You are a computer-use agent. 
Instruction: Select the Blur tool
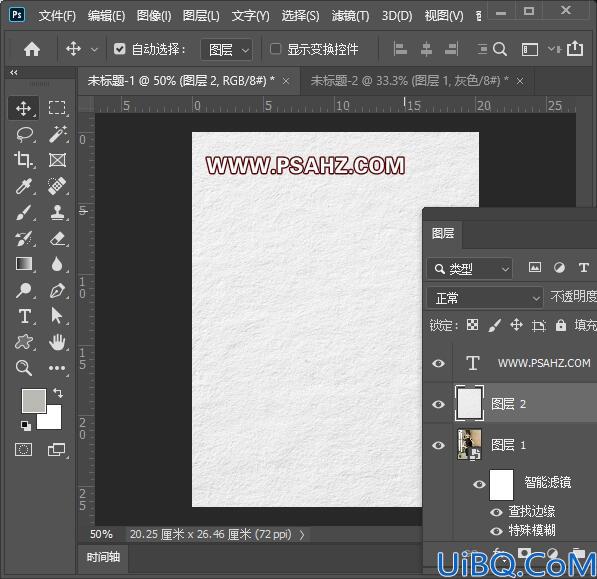[57, 264]
